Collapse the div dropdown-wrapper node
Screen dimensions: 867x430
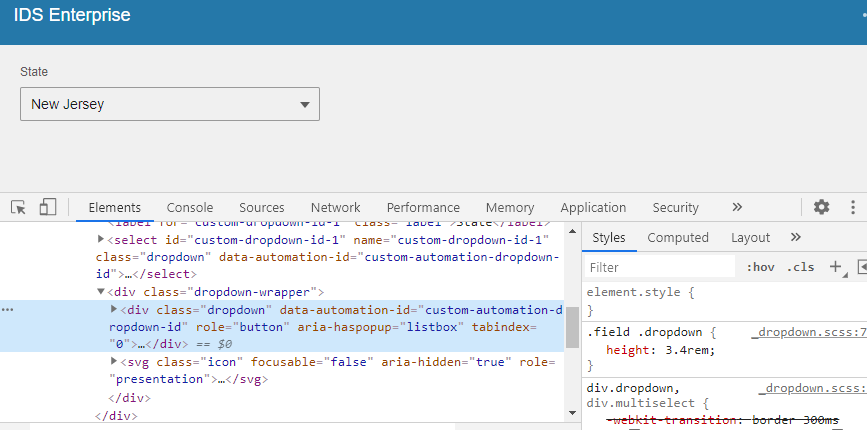tap(101, 291)
